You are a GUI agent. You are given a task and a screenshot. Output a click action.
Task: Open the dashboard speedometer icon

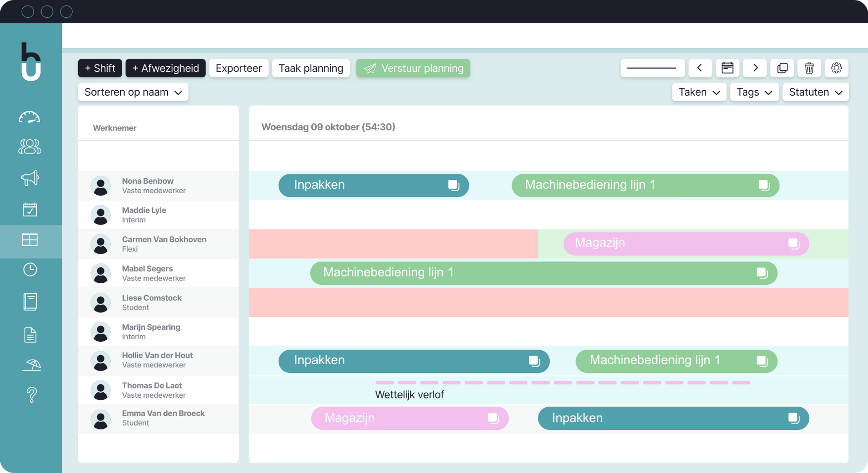tap(30, 117)
